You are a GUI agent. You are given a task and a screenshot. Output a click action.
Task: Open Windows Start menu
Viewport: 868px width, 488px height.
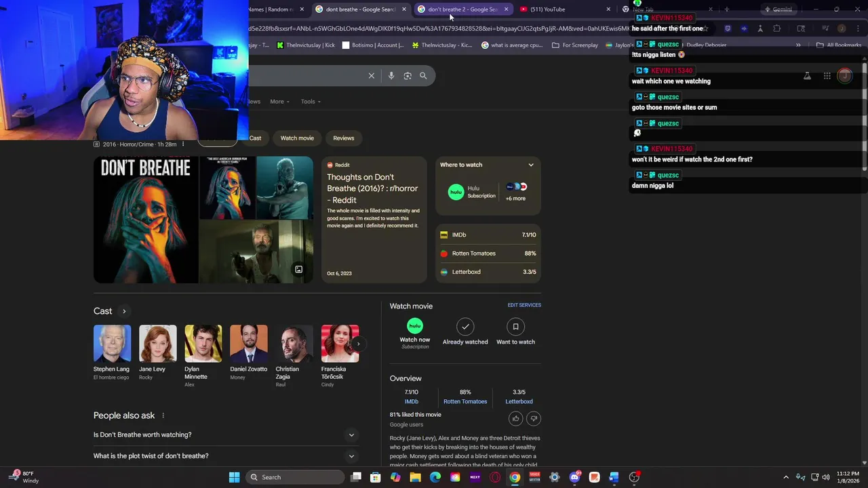point(234,477)
